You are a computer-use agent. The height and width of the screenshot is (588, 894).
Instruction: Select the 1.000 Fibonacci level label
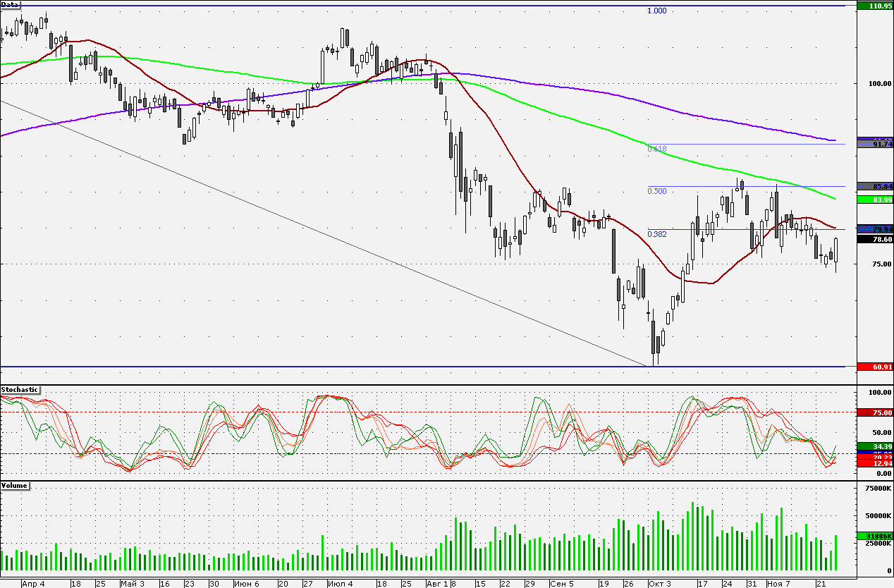coord(656,11)
